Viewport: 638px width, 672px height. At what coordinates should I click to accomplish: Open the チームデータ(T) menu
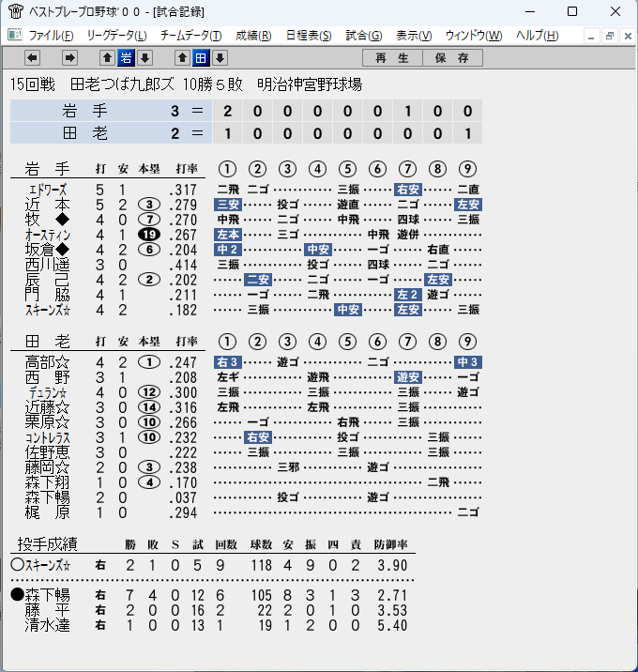pyautogui.click(x=191, y=35)
